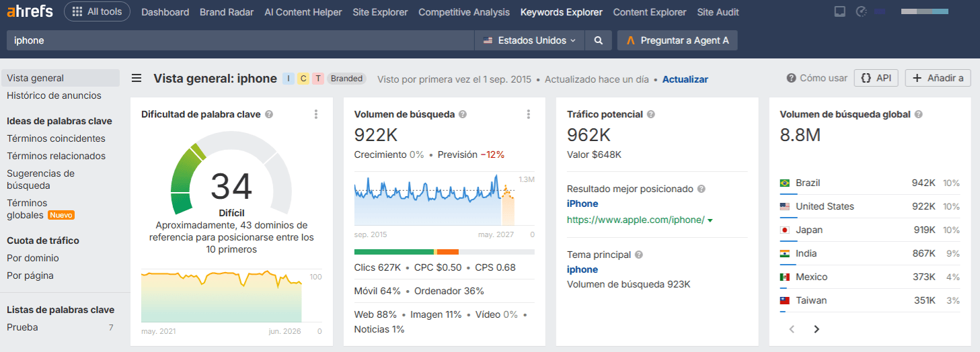
Task: Click help icon next to Tráfico potencial
Action: [651, 114]
